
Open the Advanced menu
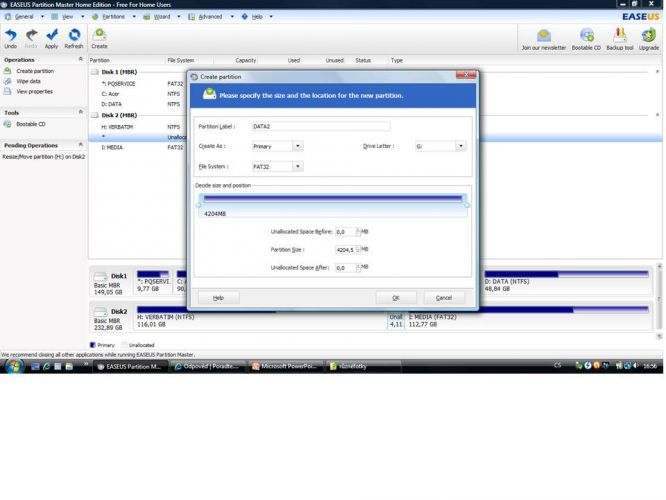pos(210,17)
